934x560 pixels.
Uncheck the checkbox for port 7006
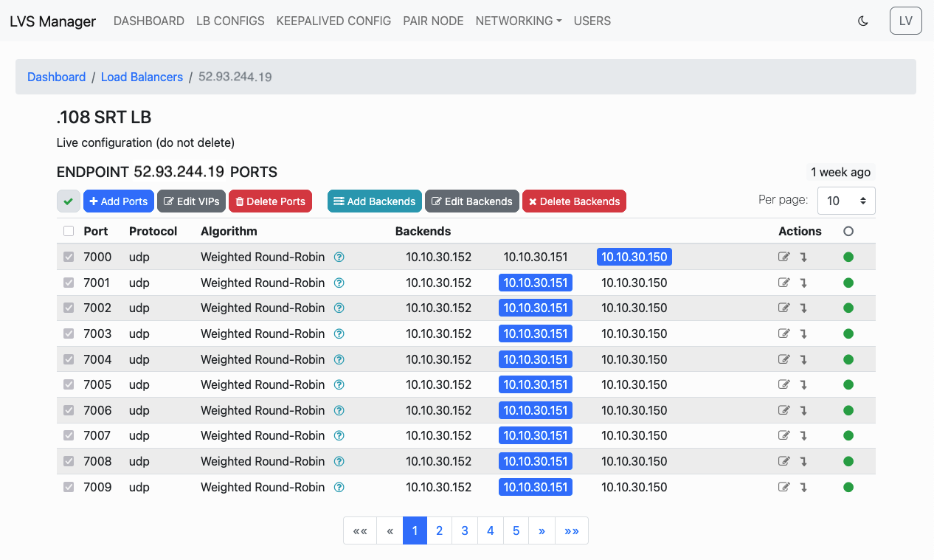[69, 410]
